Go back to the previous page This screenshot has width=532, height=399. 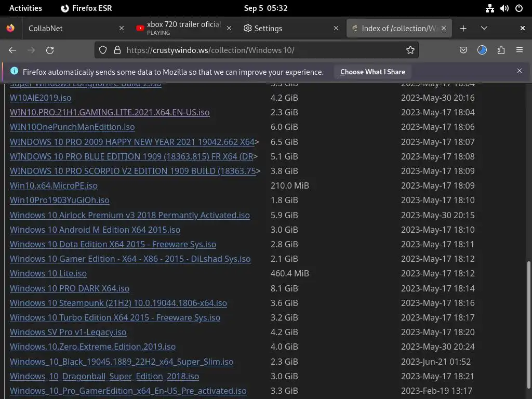(x=12, y=50)
